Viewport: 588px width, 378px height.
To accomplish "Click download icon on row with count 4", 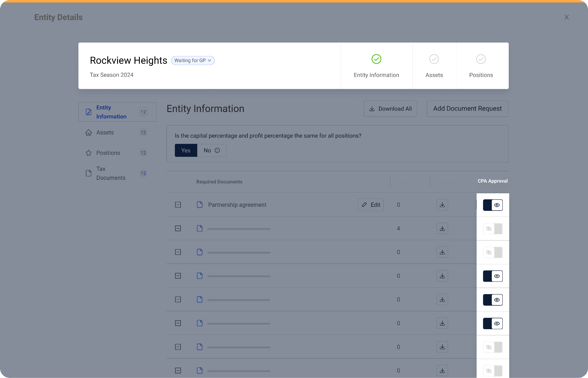I will click(x=442, y=228).
